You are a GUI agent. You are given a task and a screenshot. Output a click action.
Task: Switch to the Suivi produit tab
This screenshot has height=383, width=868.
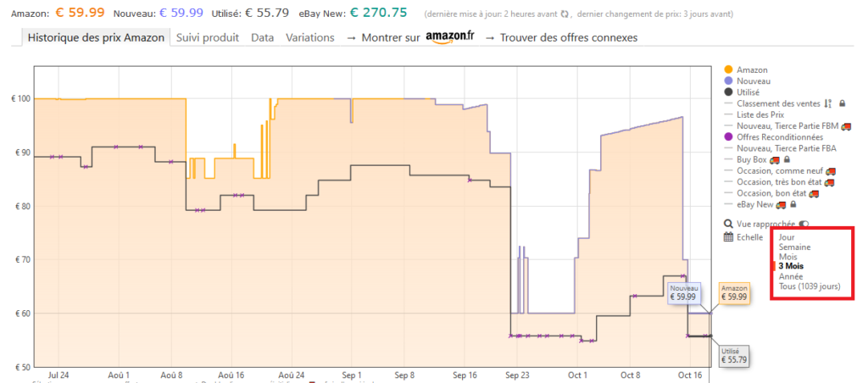(208, 37)
